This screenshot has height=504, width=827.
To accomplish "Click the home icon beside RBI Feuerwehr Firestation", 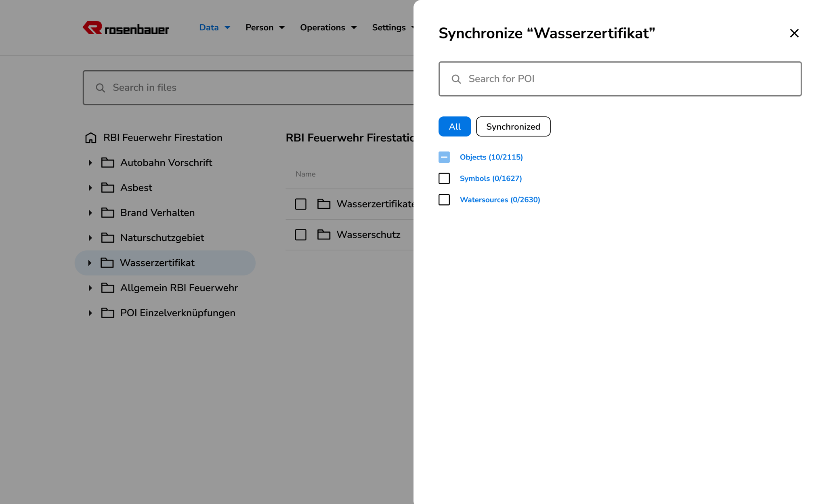I will tap(90, 137).
